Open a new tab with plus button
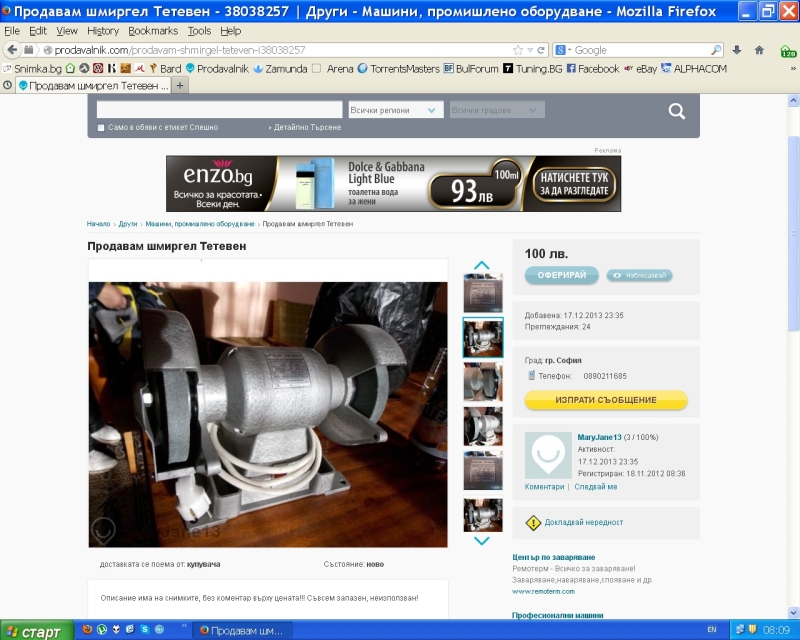This screenshot has height=640, width=800. pos(181,86)
